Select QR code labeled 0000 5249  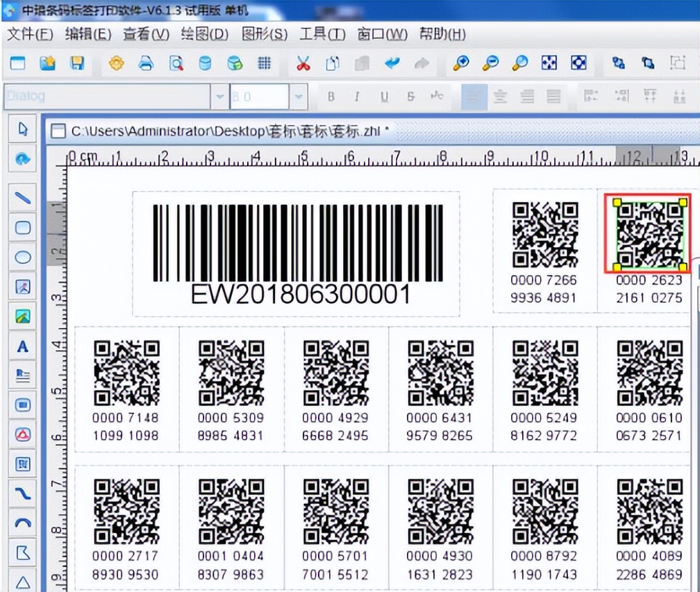tap(545, 373)
